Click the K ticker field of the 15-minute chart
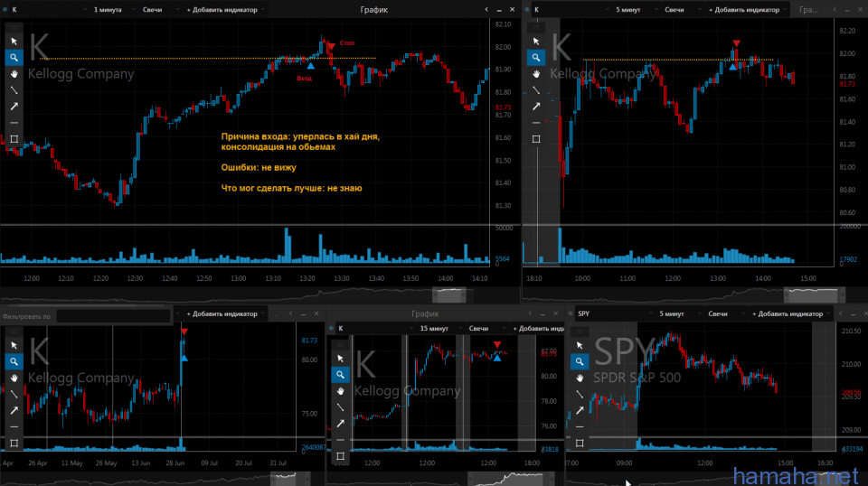The width and height of the screenshot is (868, 486). pyautogui.click(x=374, y=329)
